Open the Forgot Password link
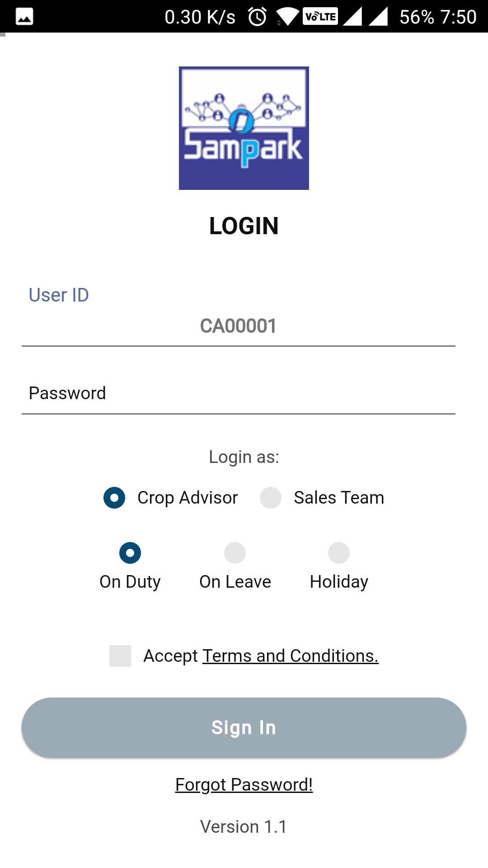The width and height of the screenshot is (488, 868). (x=244, y=785)
